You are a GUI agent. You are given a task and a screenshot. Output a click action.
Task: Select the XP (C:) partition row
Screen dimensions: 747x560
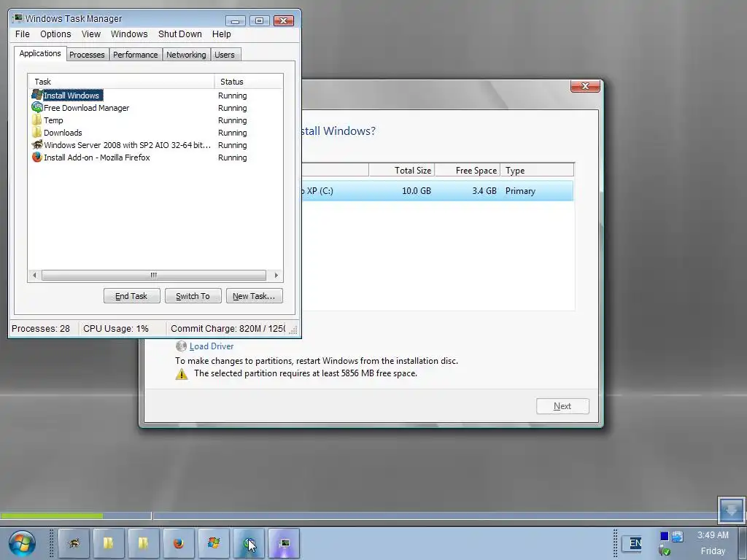tap(438, 191)
